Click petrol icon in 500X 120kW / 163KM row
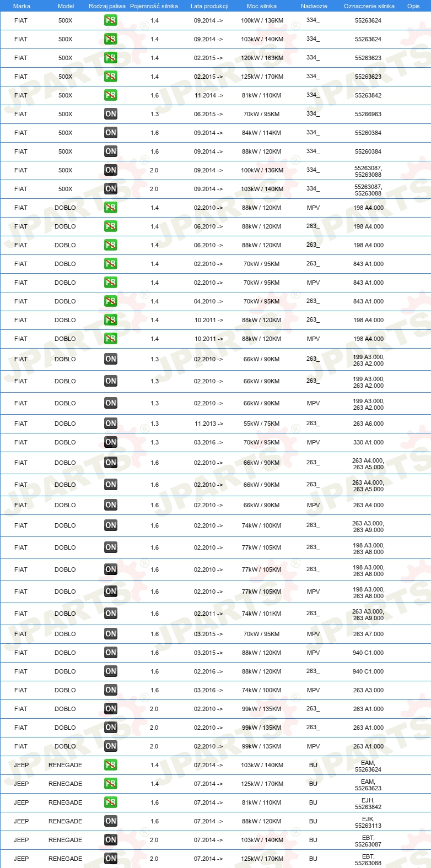The image size is (431, 868). click(111, 58)
